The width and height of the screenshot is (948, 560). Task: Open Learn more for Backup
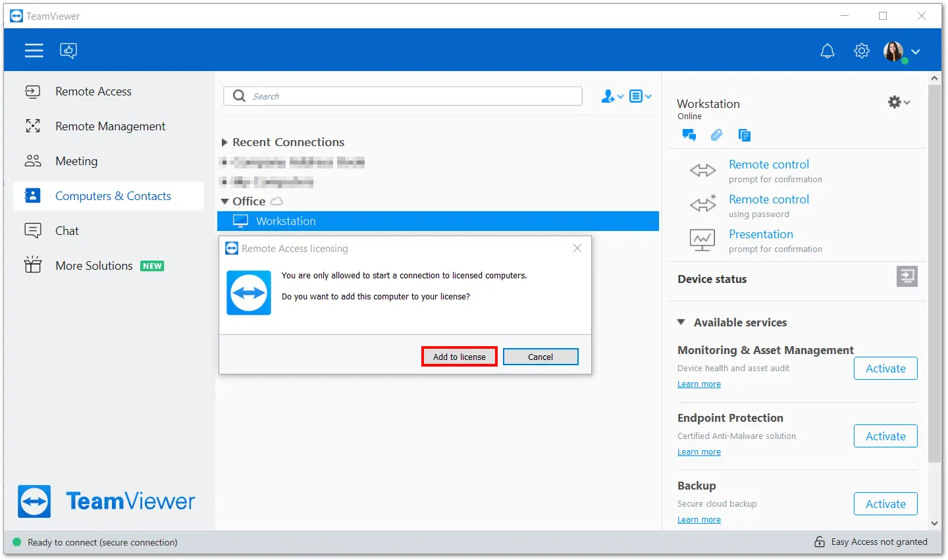click(699, 520)
